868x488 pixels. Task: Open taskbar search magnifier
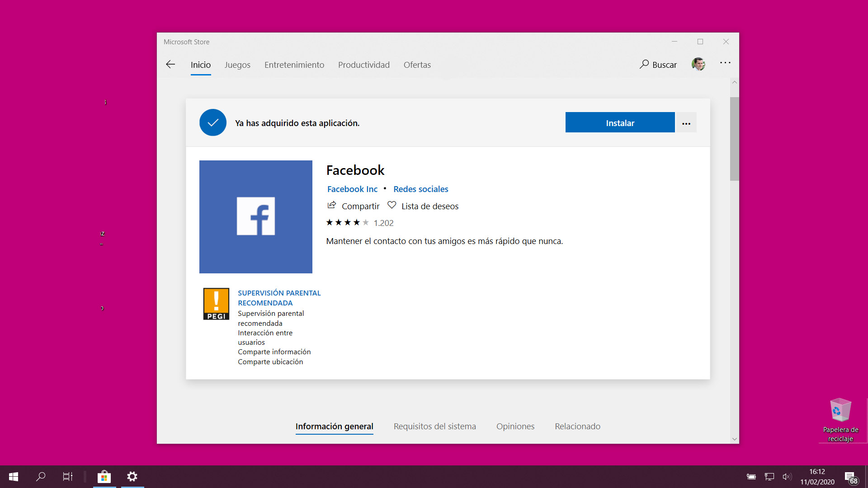pyautogui.click(x=41, y=477)
